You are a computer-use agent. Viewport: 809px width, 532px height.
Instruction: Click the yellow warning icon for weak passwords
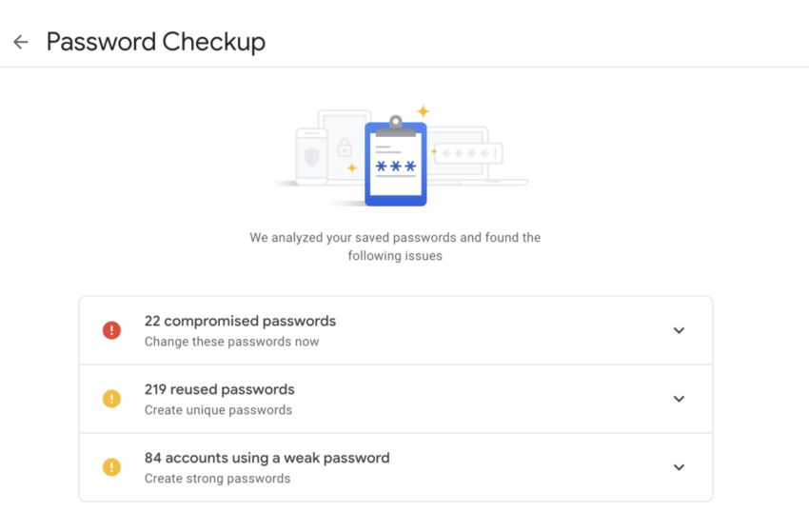(x=111, y=467)
